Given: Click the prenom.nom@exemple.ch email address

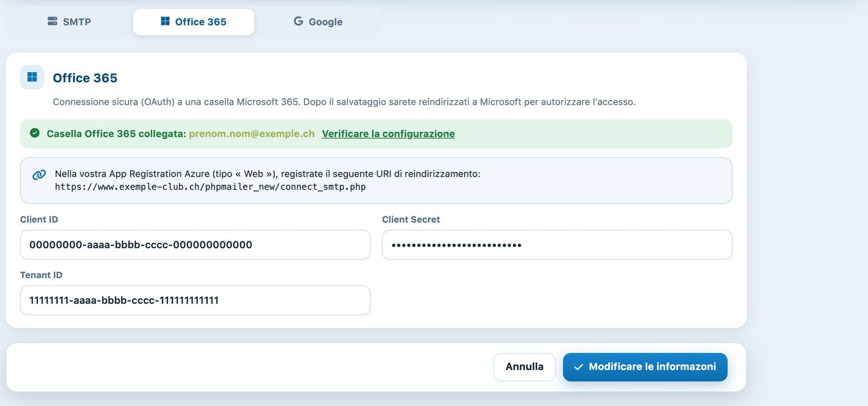Looking at the screenshot, I should [x=252, y=133].
